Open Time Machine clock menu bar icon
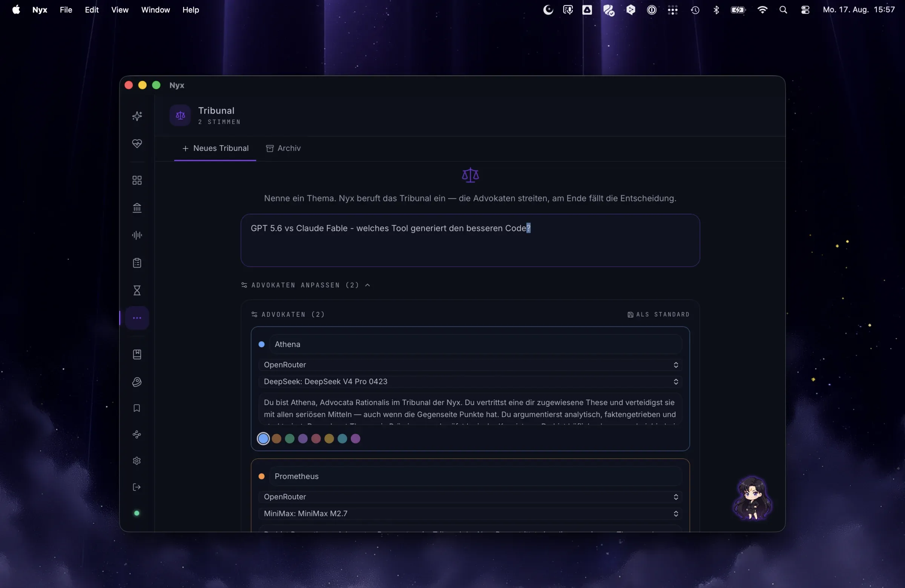This screenshot has width=905, height=588. 695,10
